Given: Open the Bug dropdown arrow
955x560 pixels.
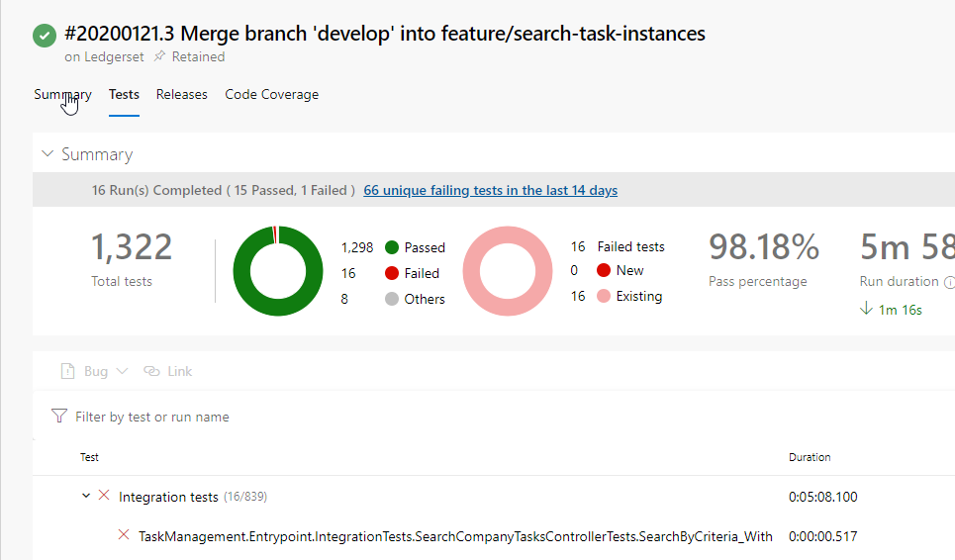Looking at the screenshot, I should click(x=123, y=371).
